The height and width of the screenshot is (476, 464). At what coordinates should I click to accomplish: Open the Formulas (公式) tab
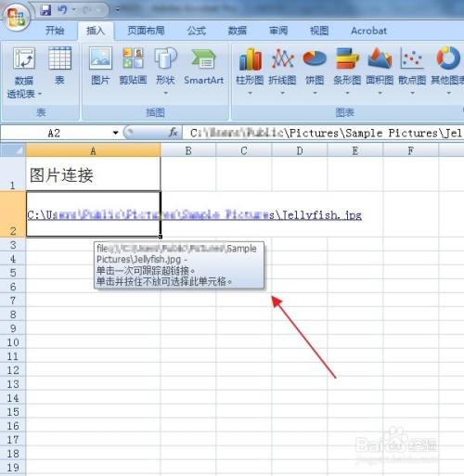click(197, 31)
